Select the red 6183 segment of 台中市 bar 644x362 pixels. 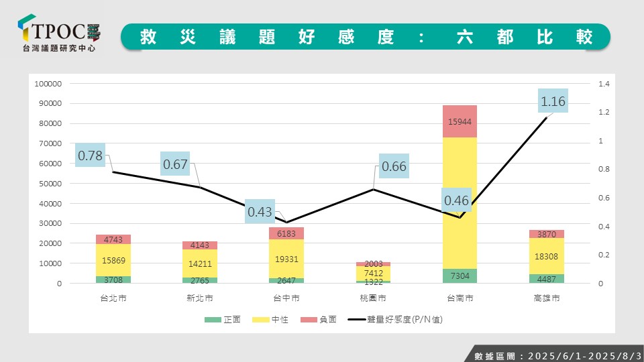[x=286, y=233]
